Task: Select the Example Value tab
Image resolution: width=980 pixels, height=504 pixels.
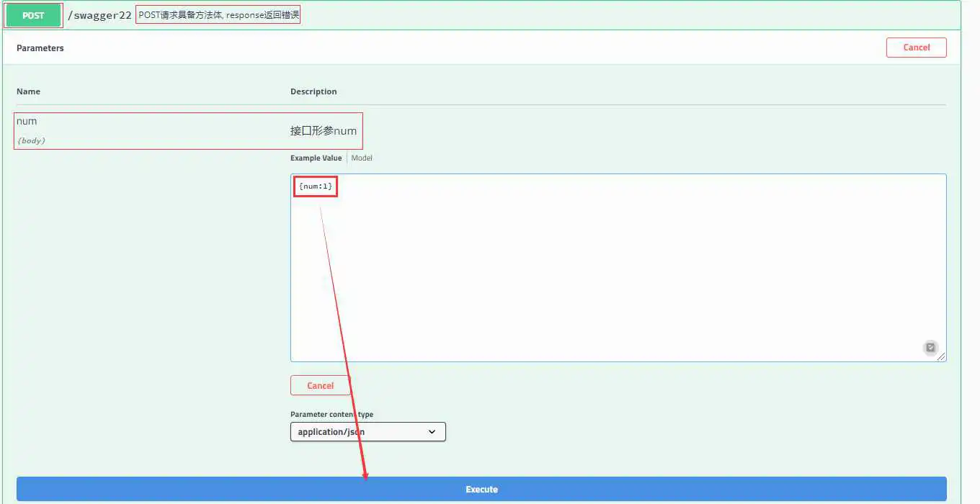Action: point(316,158)
